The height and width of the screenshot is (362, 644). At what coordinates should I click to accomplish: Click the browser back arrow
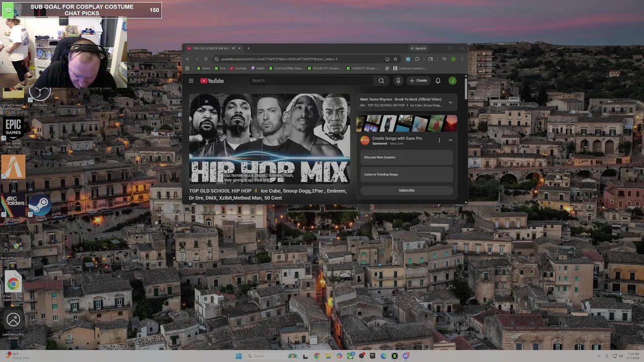pyautogui.click(x=188, y=59)
